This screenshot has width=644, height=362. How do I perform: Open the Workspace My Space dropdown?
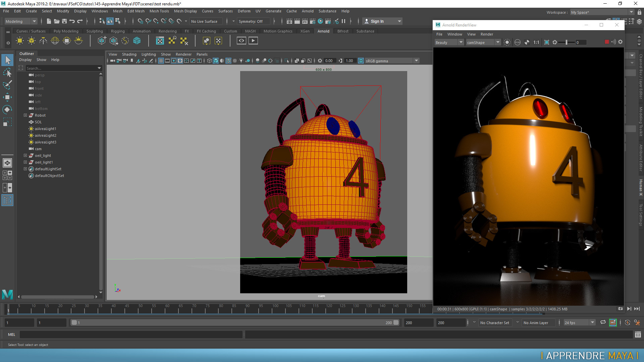(x=602, y=12)
